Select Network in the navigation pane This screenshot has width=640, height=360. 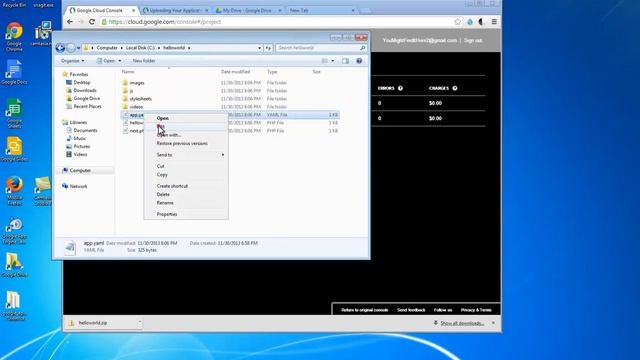[78, 187]
